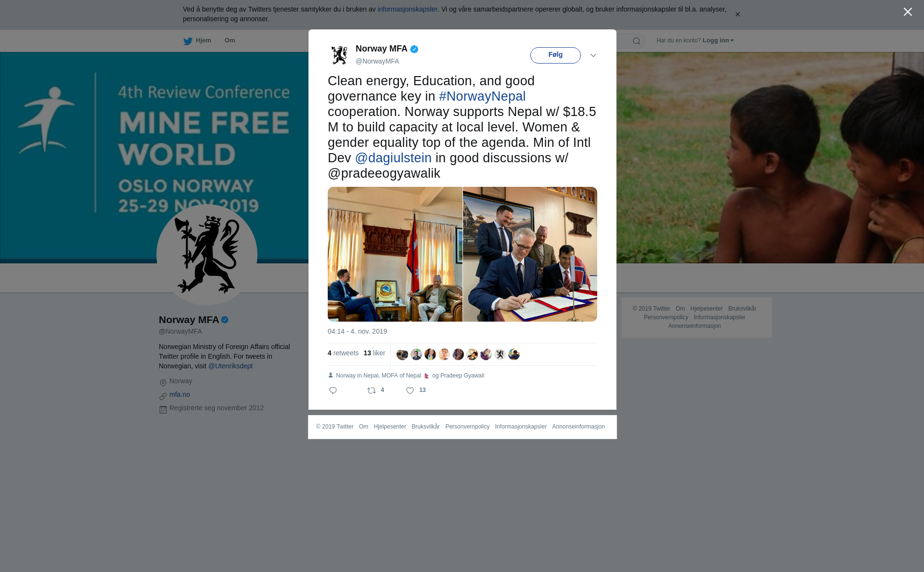Open the mfa.no website link
924x572 pixels.
[180, 394]
